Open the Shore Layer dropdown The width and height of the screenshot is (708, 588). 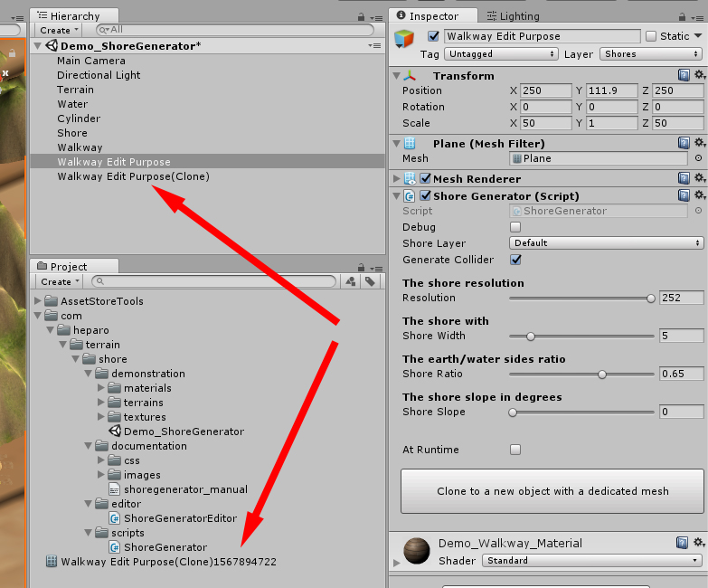point(606,243)
